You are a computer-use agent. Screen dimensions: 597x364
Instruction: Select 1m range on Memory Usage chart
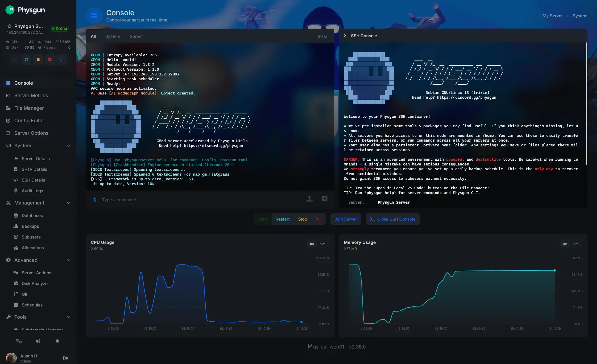tap(565, 244)
